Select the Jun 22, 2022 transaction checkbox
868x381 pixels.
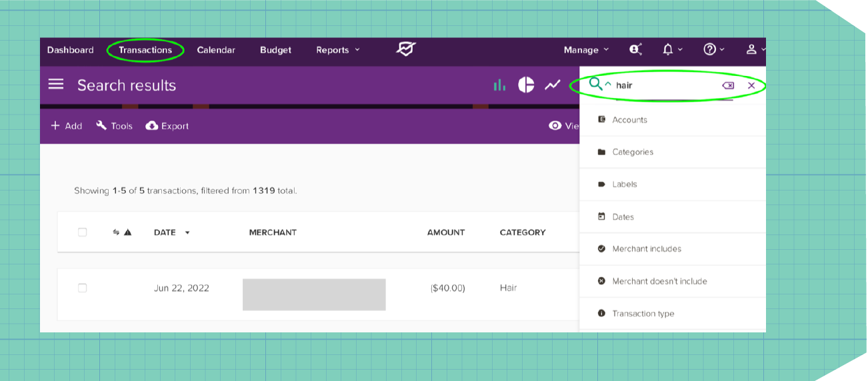click(82, 288)
